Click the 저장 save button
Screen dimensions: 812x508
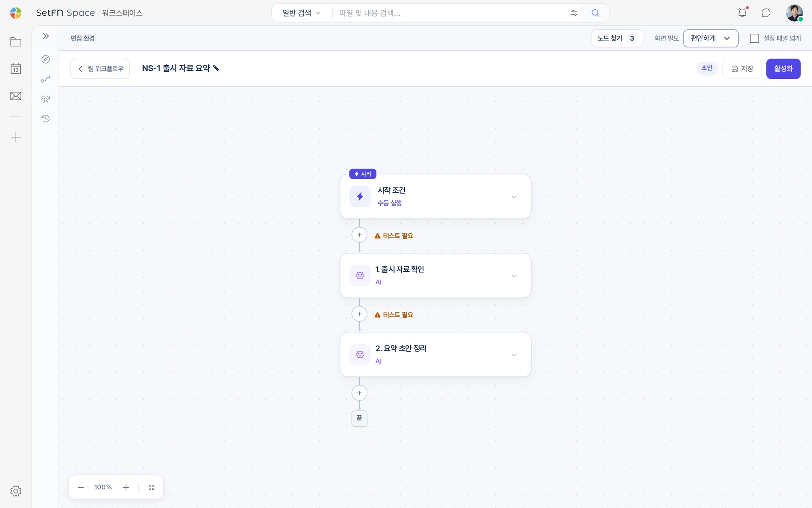tap(742, 69)
